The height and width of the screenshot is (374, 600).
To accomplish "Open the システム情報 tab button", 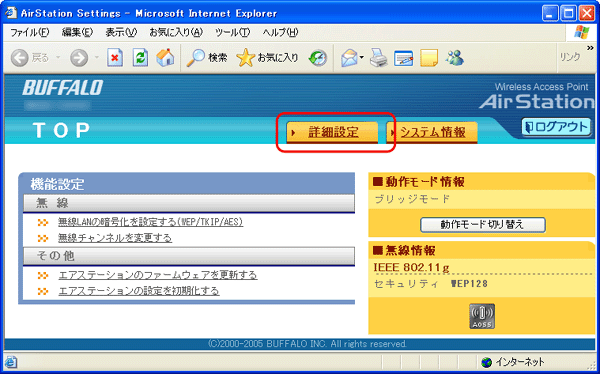I will [432, 132].
